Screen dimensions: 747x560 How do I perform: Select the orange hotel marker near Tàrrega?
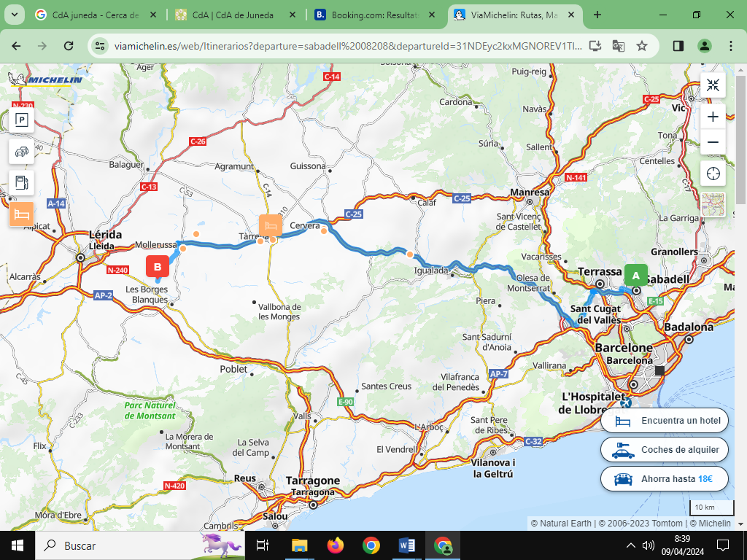(271, 225)
